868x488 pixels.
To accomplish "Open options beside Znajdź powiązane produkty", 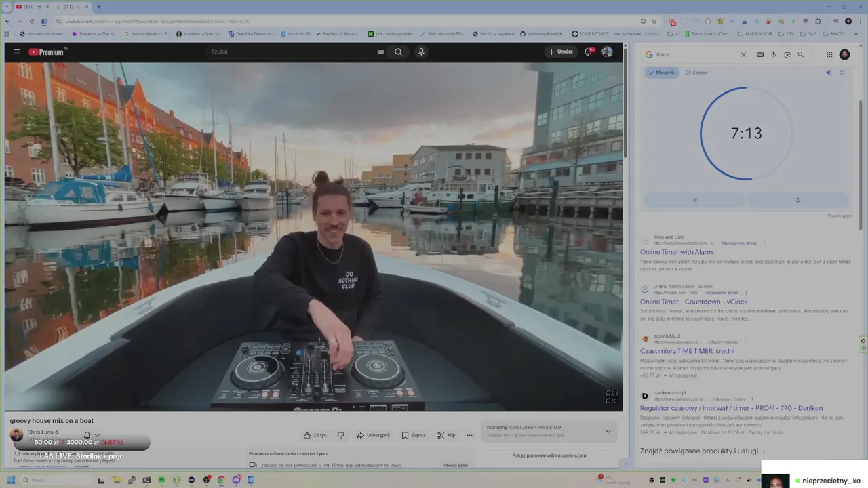I will coord(764,451).
